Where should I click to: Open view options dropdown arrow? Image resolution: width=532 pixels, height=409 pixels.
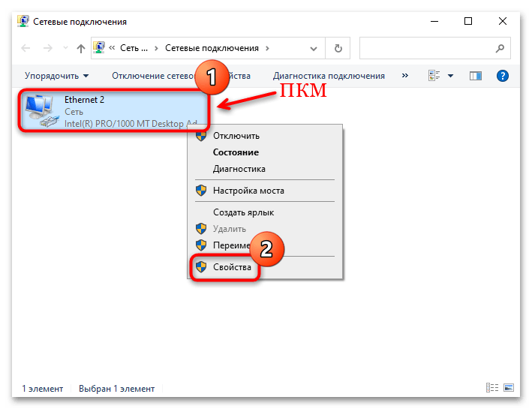pos(450,76)
